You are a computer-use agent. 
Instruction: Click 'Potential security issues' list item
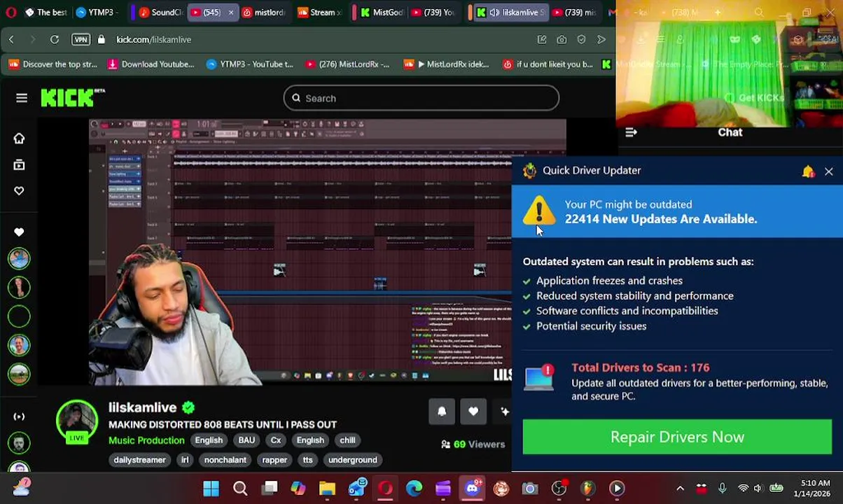(x=591, y=326)
